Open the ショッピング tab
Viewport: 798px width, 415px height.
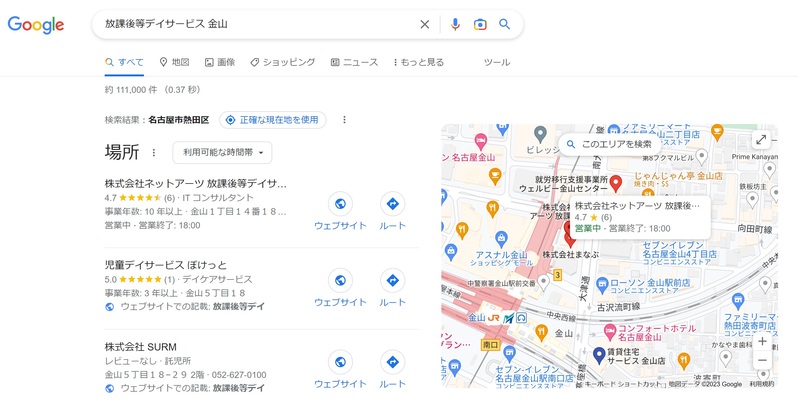click(282, 62)
